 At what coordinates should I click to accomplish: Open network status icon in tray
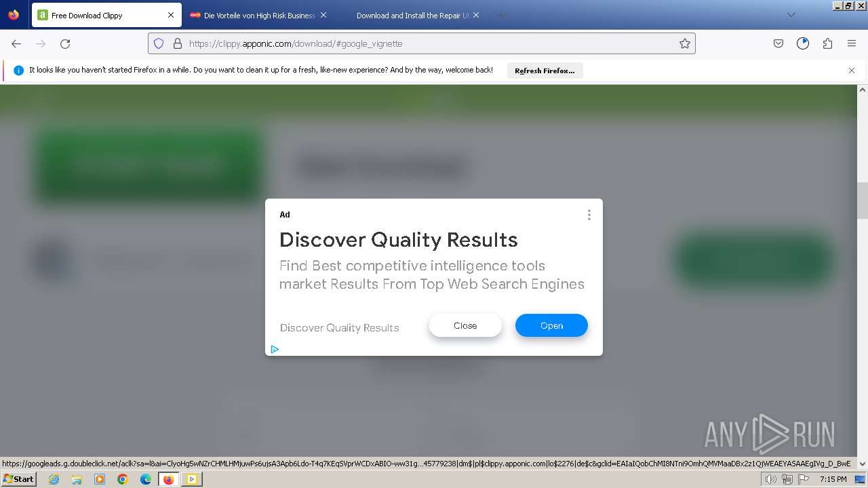pyautogui.click(x=787, y=479)
